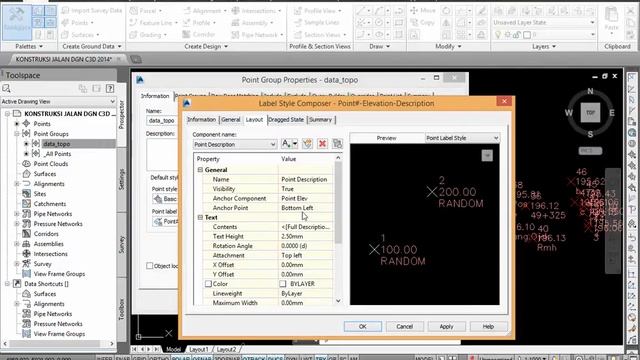640x360 pixels.
Task: Click the Move tool in Modify panel
Action: coord(422,11)
